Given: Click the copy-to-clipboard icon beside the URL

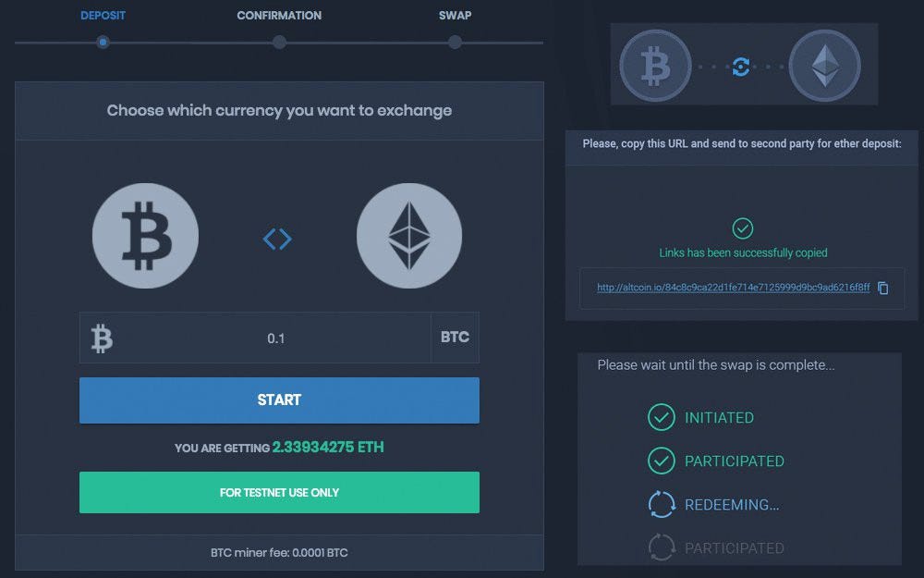Looking at the screenshot, I should [882, 288].
